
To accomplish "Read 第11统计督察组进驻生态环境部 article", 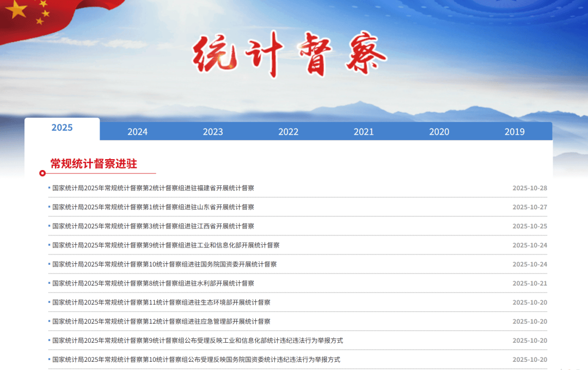I will [161, 302].
